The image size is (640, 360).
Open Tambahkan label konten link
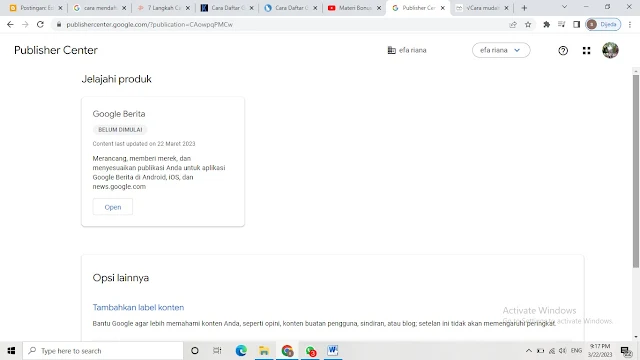(138, 307)
